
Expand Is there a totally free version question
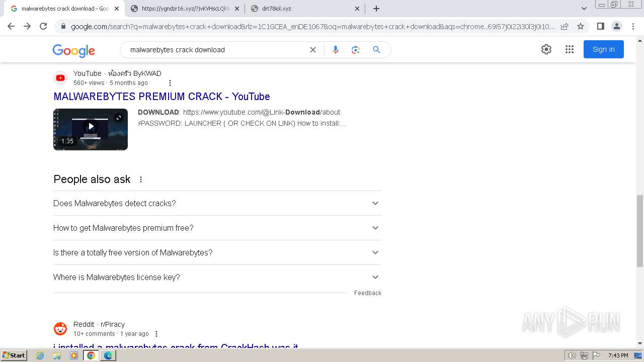pos(217,252)
